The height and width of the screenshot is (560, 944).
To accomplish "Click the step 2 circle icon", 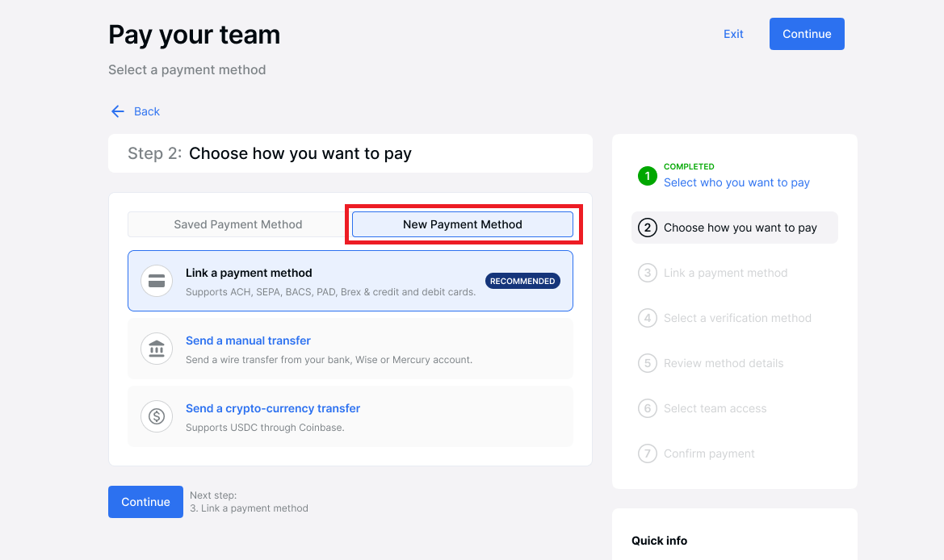I will pyautogui.click(x=648, y=228).
